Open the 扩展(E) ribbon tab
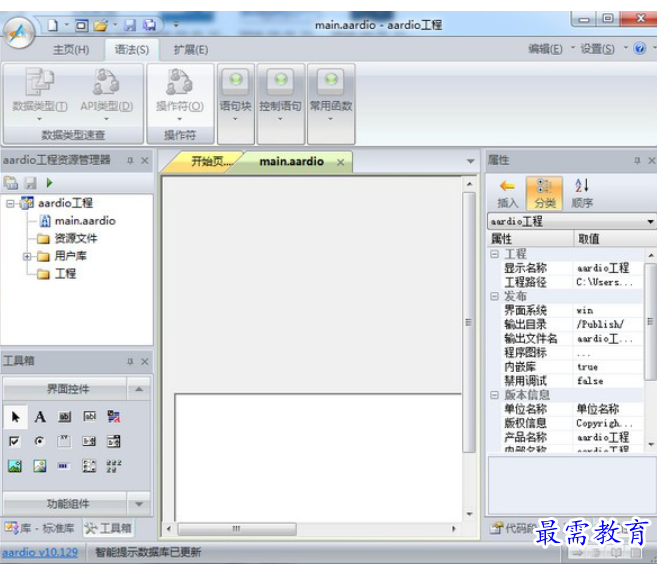This screenshot has height=564, width=657. [x=191, y=50]
